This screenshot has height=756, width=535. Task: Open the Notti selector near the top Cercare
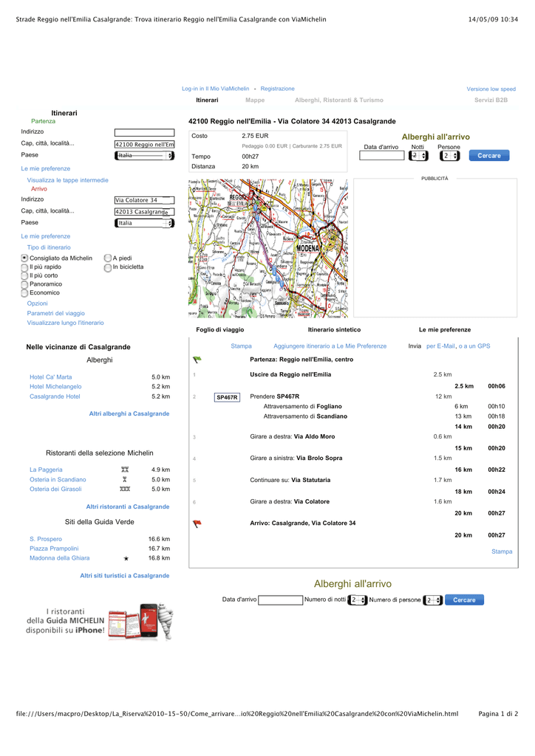418,156
